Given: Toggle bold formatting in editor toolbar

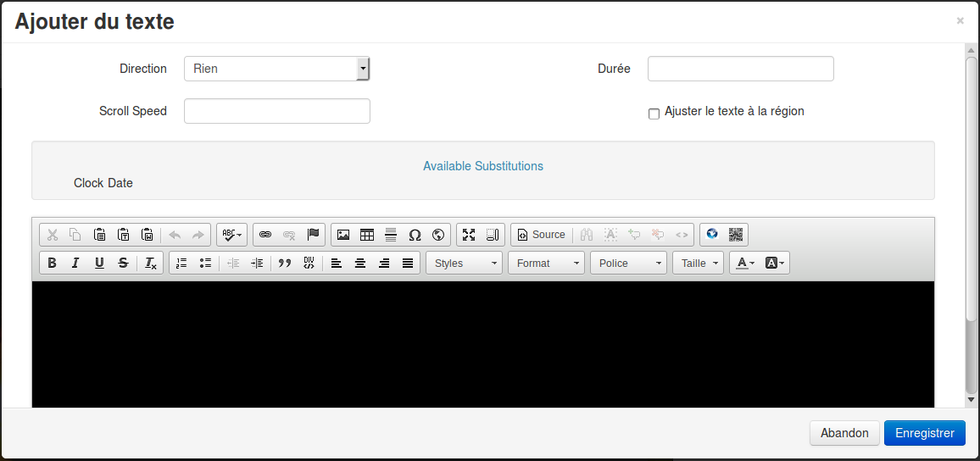Looking at the screenshot, I should coord(52,264).
